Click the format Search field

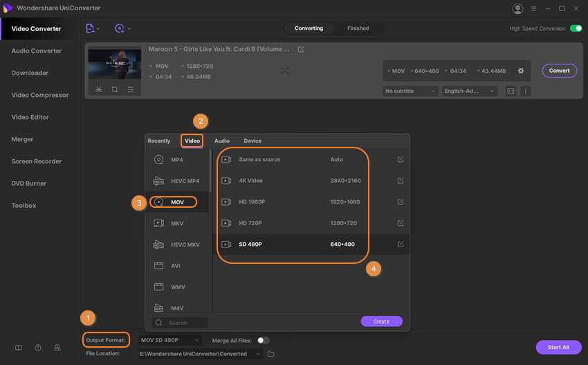(x=181, y=323)
